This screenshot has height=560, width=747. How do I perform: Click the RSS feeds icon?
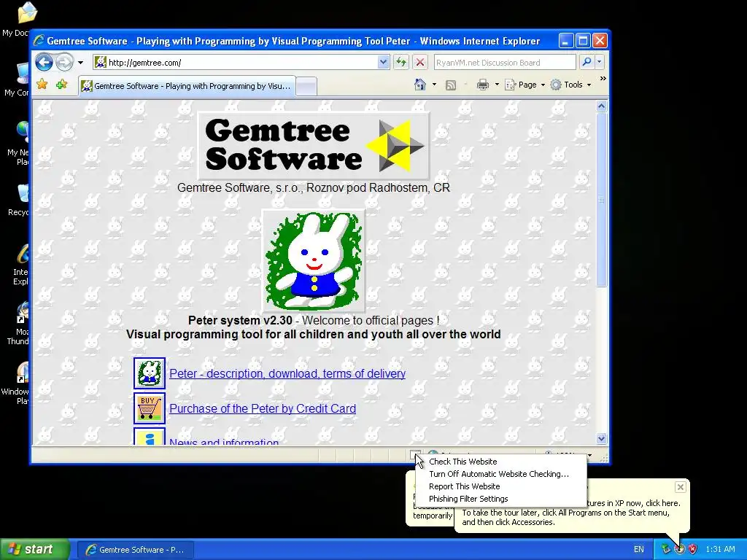(450, 85)
